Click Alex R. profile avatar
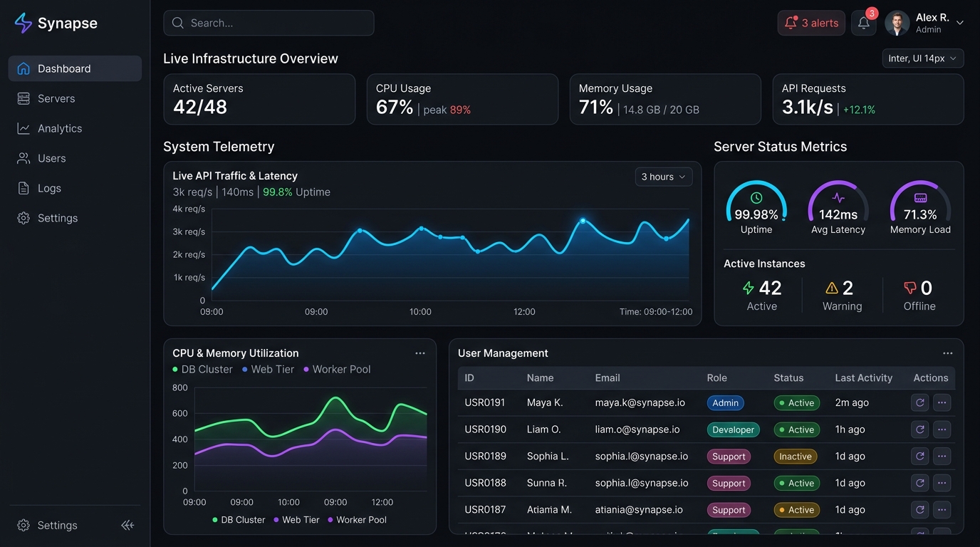The image size is (980, 547). [897, 23]
